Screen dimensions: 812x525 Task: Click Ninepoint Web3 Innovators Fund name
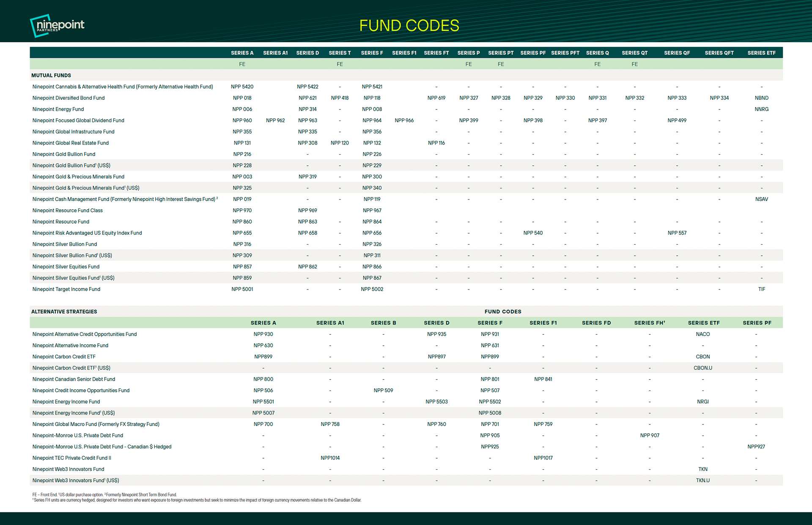[68, 469]
